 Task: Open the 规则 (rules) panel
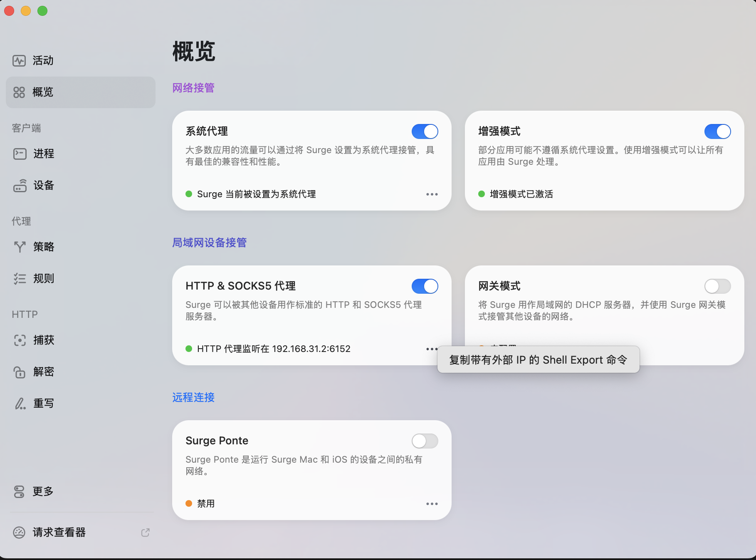click(44, 278)
